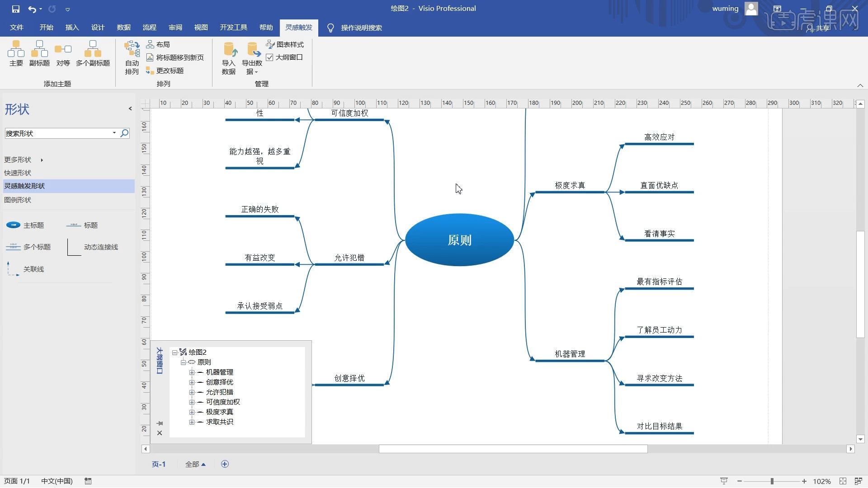Image resolution: width=868 pixels, height=488 pixels.
Task: Toggle the 大纲窗口 checkbox in the ribbon
Action: click(x=270, y=57)
